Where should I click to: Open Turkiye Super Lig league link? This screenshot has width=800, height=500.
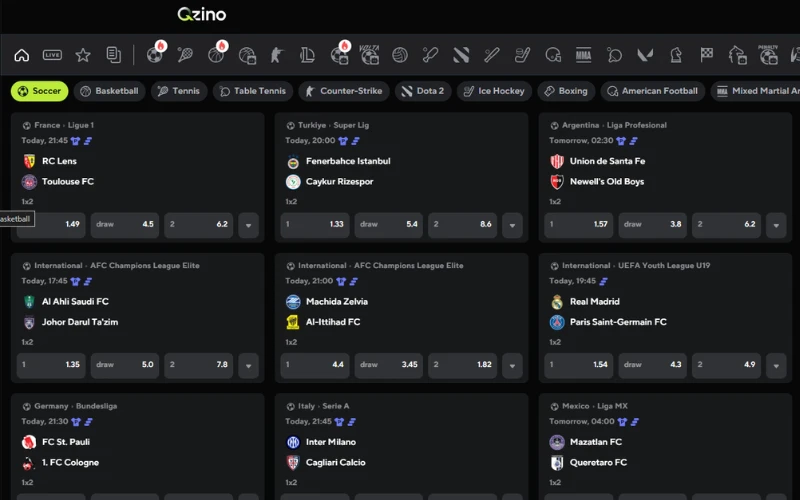(x=333, y=125)
